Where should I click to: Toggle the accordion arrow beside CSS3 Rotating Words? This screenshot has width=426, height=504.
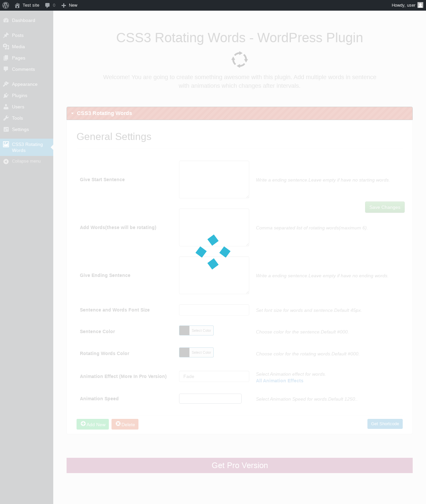72,113
